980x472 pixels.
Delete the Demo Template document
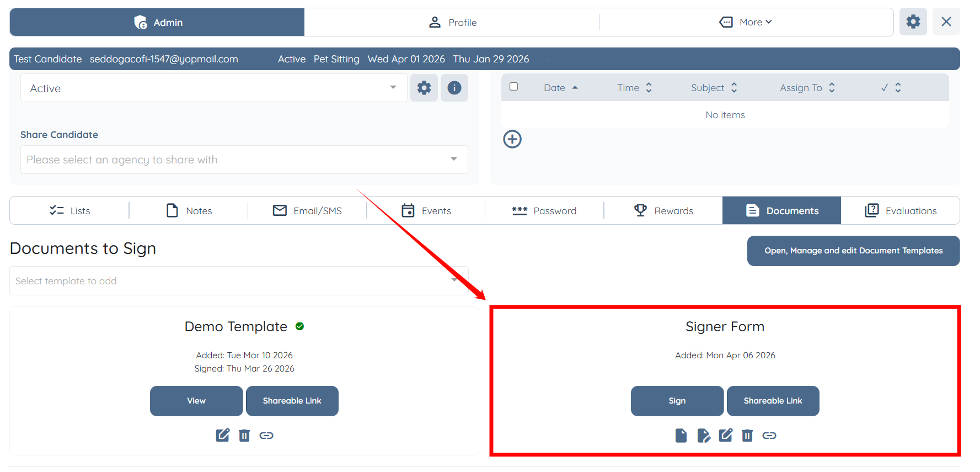coord(244,436)
